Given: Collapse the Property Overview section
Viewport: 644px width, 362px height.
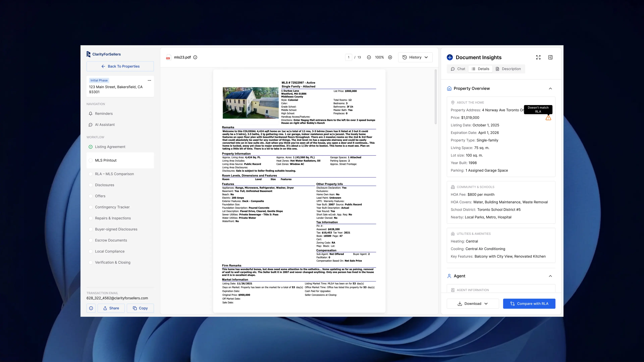Looking at the screenshot, I should tap(550, 88).
